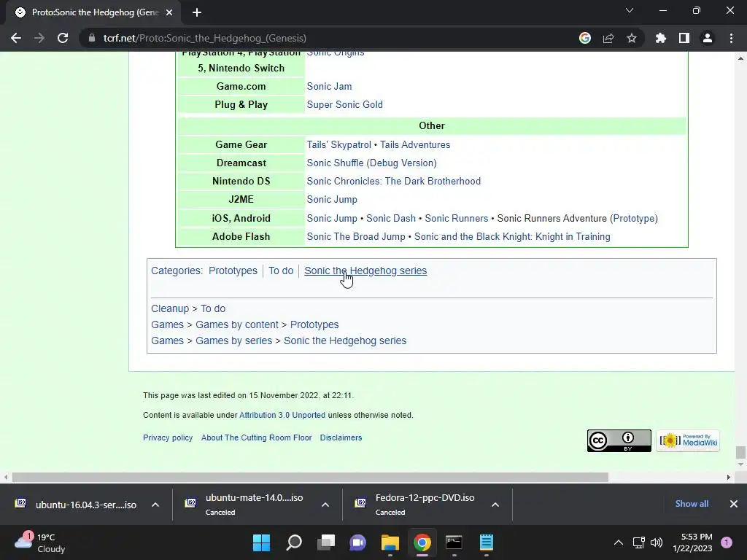Viewport: 747px width, 560px height.
Task: Open Privacy policy link
Action: 168,437
